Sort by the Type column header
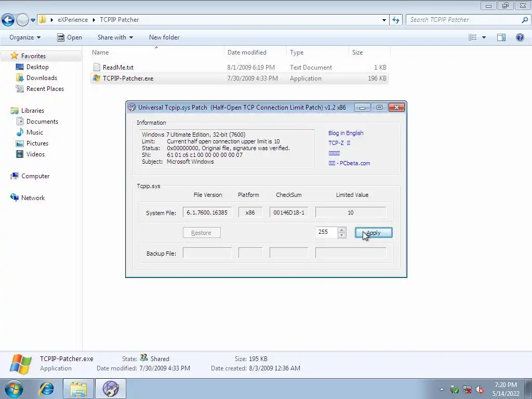The image size is (532, 399). click(x=317, y=52)
